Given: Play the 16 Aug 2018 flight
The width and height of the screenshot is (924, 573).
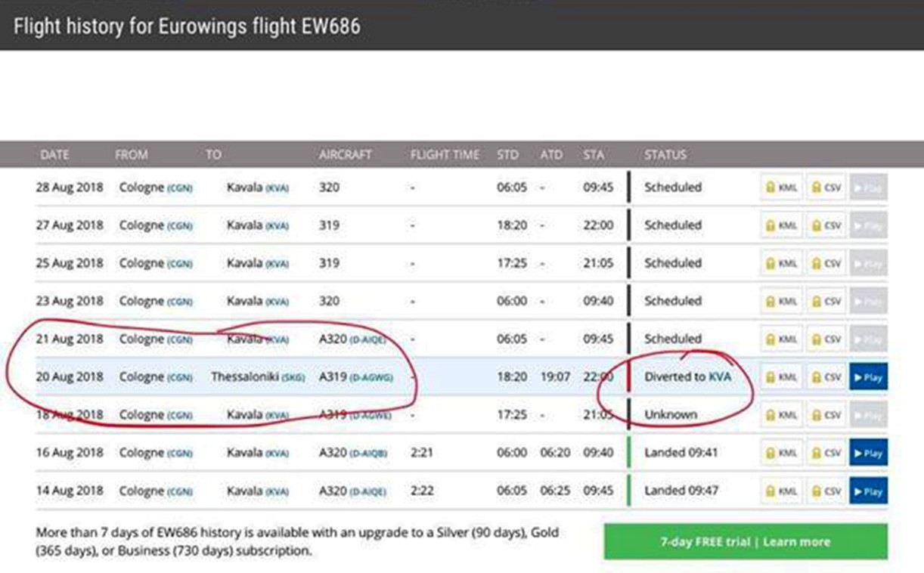Looking at the screenshot, I should pyautogui.click(x=868, y=453).
